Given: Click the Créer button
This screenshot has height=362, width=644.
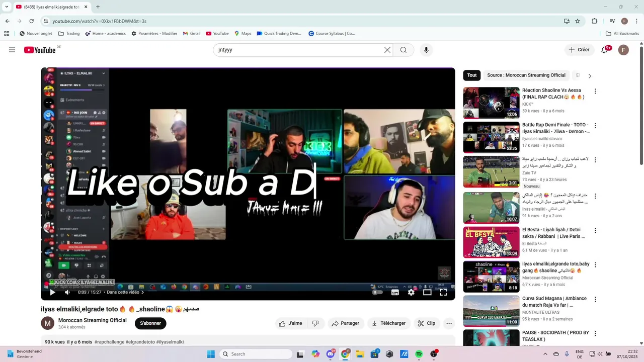Looking at the screenshot, I should (x=579, y=50).
